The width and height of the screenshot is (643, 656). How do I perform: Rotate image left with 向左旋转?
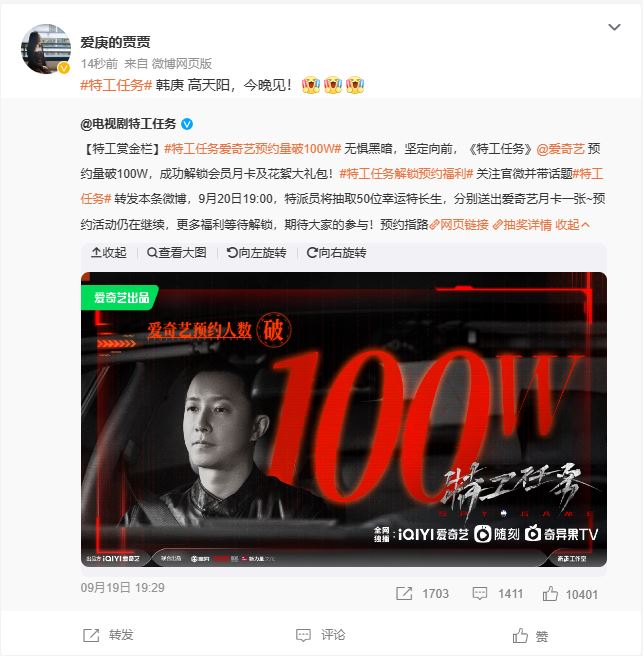(x=256, y=253)
